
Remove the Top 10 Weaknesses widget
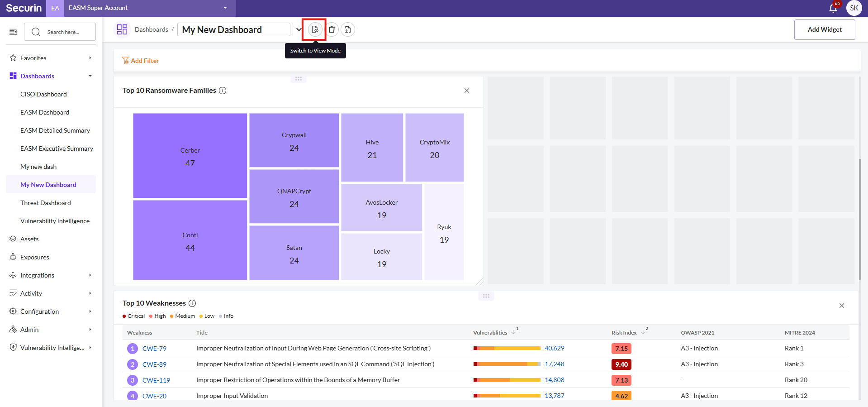click(842, 306)
